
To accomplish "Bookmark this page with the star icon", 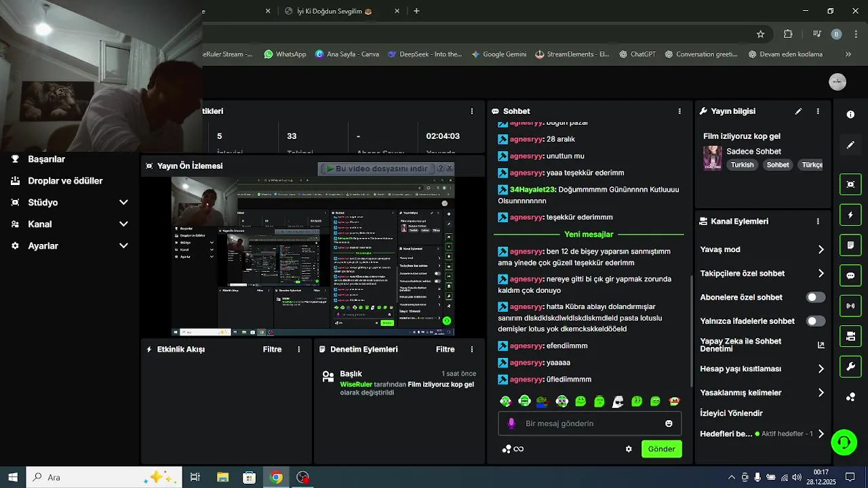I will coord(760,34).
